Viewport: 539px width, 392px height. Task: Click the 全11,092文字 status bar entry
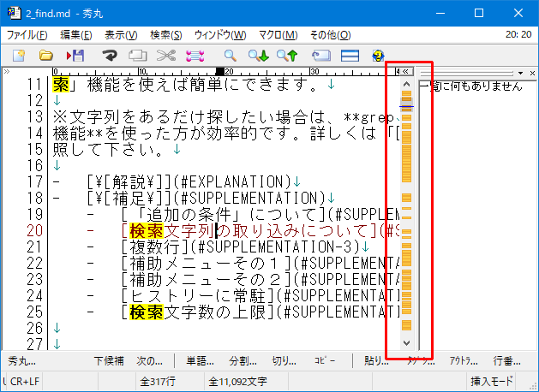coord(237,382)
